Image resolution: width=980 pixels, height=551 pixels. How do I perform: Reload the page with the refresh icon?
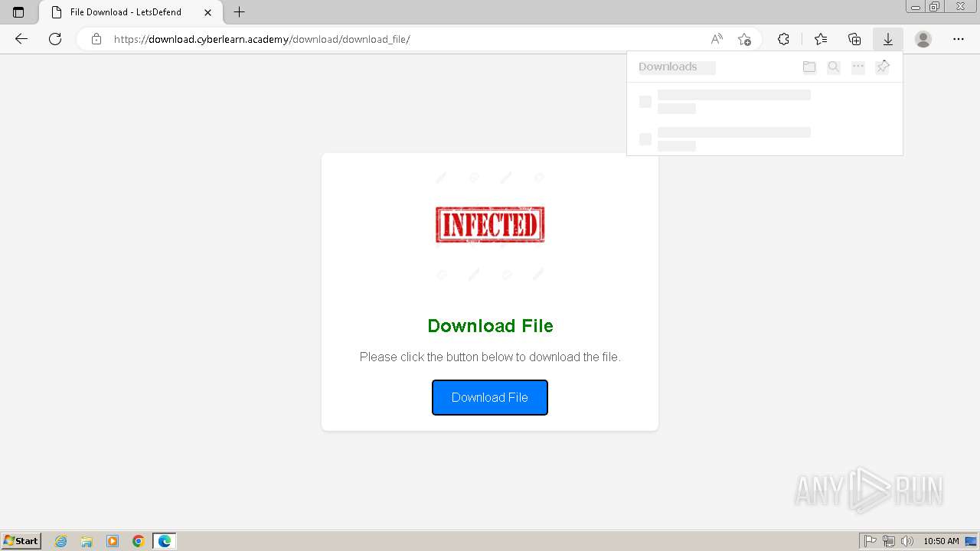[55, 39]
